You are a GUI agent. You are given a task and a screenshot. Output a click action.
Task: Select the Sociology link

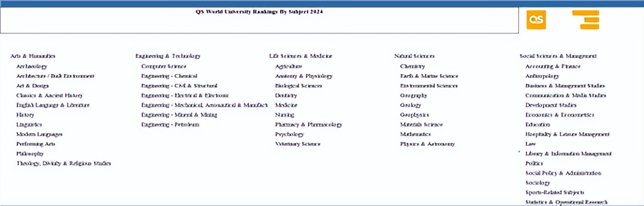coord(538,183)
